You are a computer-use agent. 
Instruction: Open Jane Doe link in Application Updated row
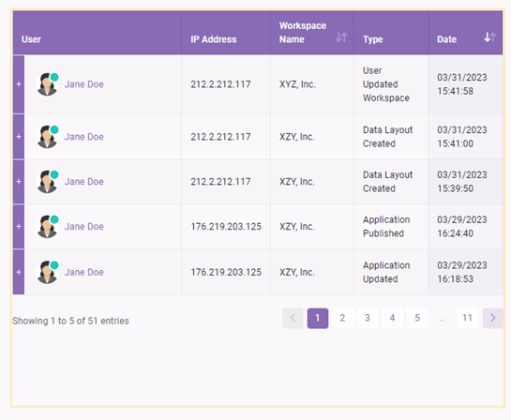coord(84,273)
